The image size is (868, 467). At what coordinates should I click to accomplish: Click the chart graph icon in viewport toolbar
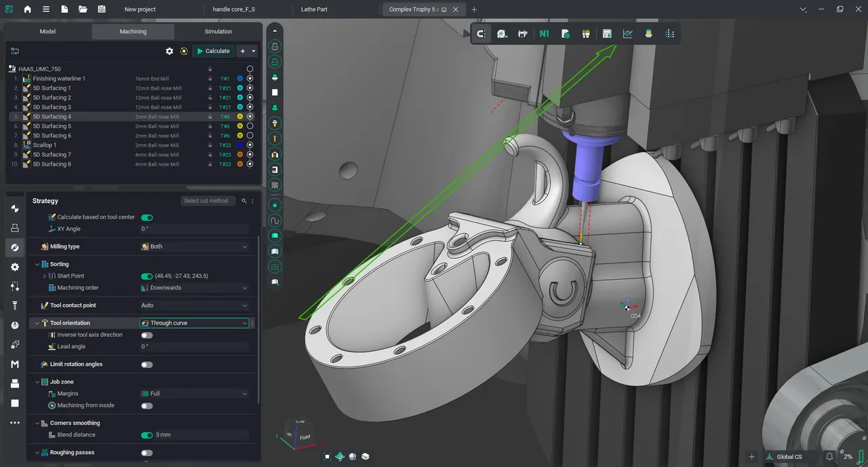pyautogui.click(x=628, y=33)
